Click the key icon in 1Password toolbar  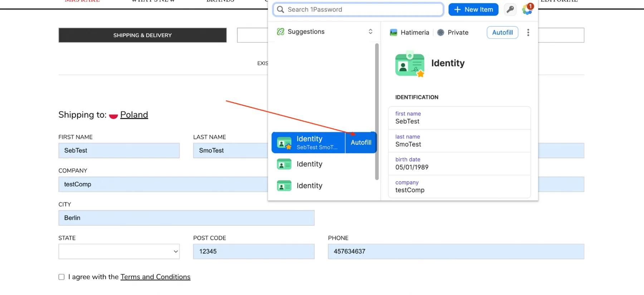pyautogui.click(x=510, y=10)
